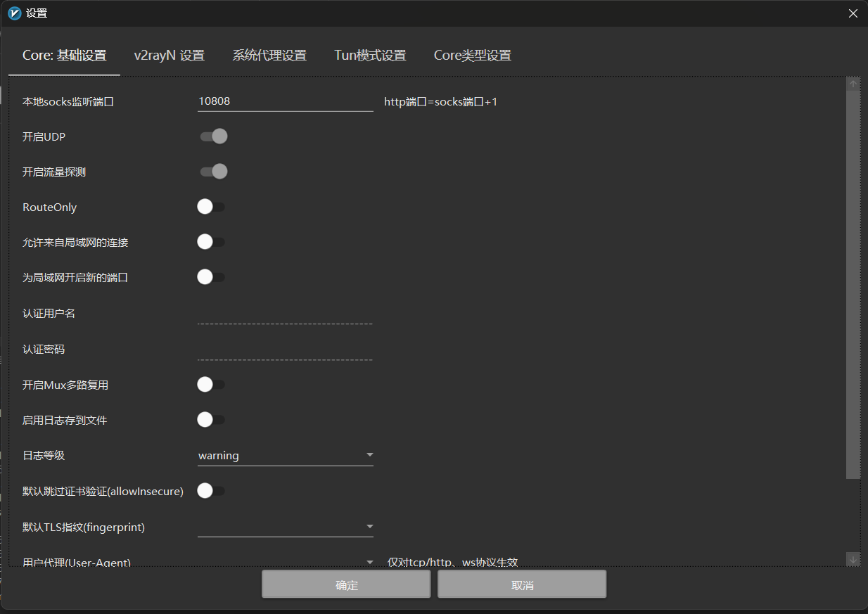Click the 开启UDP label
Image resolution: width=868 pixels, height=614 pixels.
pos(44,137)
